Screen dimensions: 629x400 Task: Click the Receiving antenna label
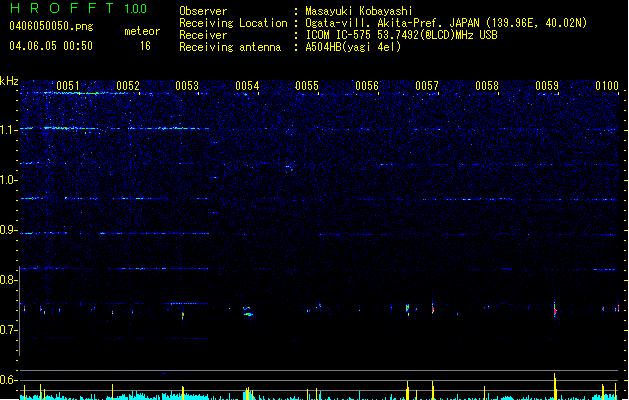(x=230, y=47)
